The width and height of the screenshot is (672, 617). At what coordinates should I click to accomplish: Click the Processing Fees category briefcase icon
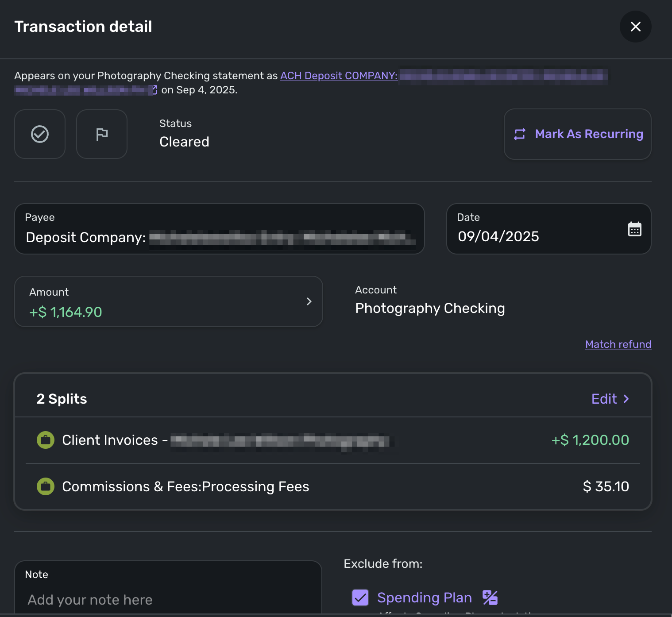click(x=45, y=486)
